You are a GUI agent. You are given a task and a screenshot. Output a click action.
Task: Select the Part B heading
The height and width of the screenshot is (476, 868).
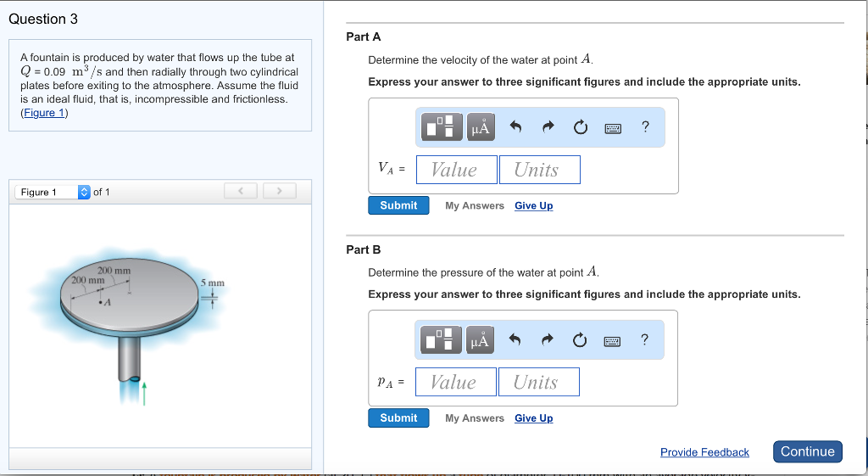click(x=364, y=249)
